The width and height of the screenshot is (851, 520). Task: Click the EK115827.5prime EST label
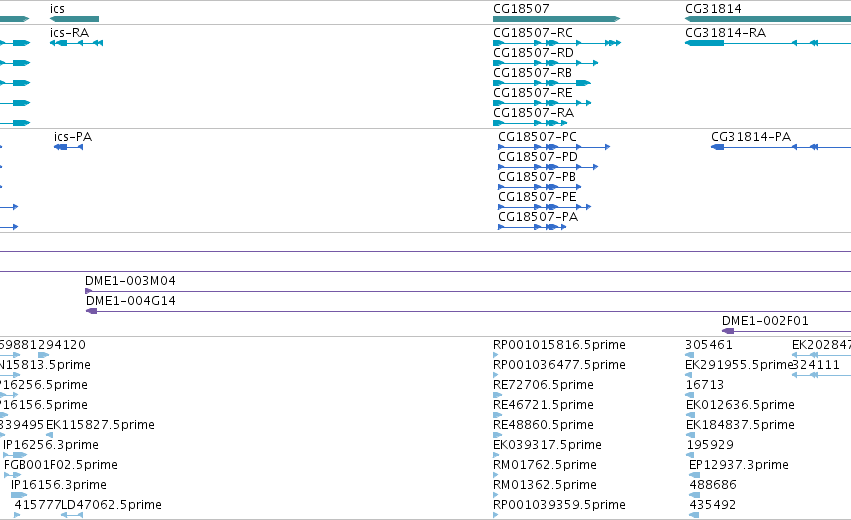(100, 424)
